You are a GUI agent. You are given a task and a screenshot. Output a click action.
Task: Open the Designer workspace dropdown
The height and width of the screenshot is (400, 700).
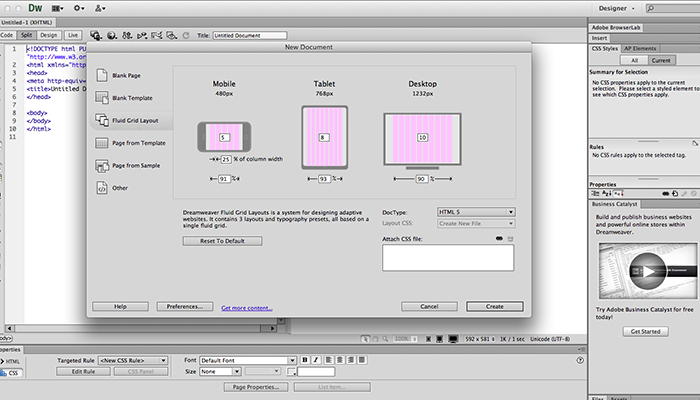617,8
